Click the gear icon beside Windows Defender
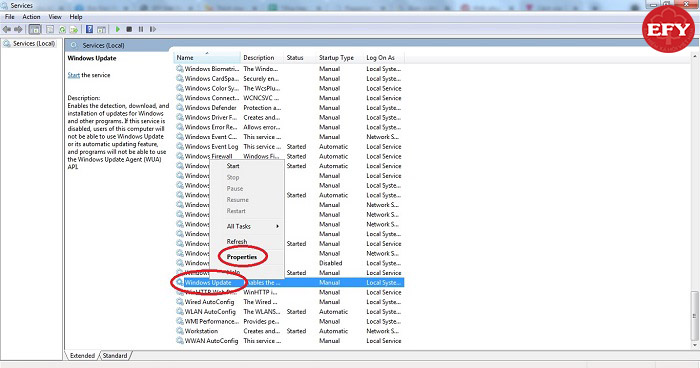Image resolution: width=700 pixels, height=368 pixels. 179,108
